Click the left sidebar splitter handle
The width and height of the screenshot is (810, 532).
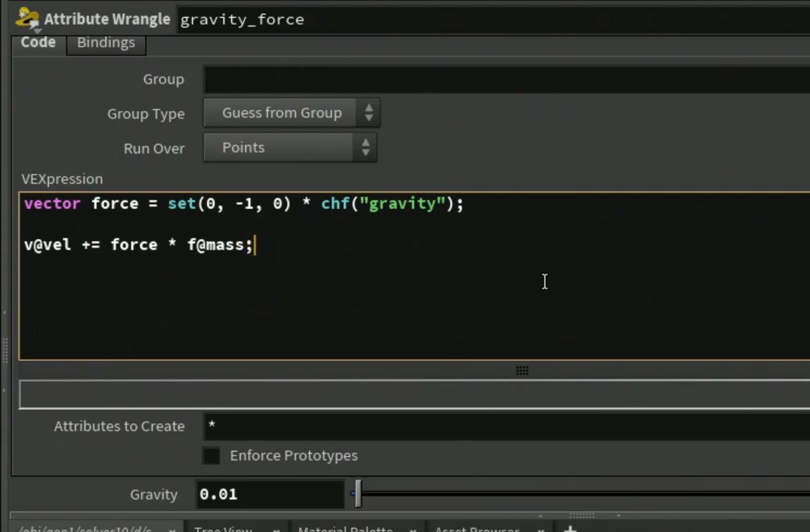[x=5, y=350]
